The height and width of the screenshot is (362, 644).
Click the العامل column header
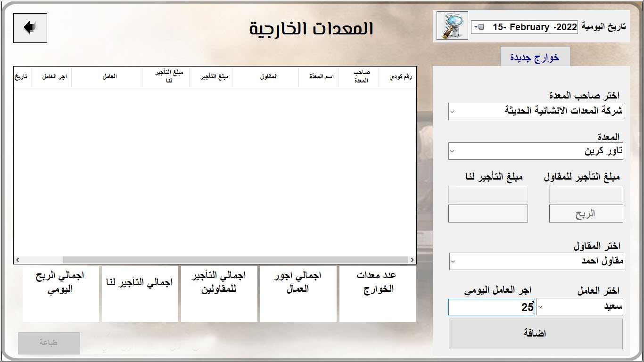point(107,76)
